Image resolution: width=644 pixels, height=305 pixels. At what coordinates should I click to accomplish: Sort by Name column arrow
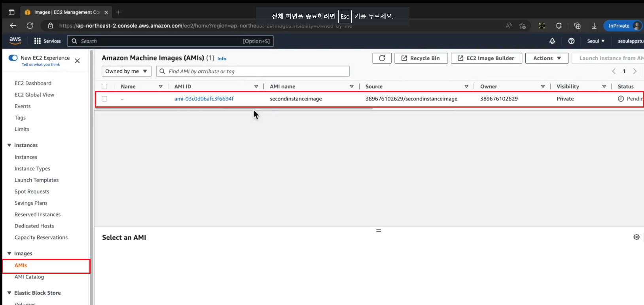point(161,87)
